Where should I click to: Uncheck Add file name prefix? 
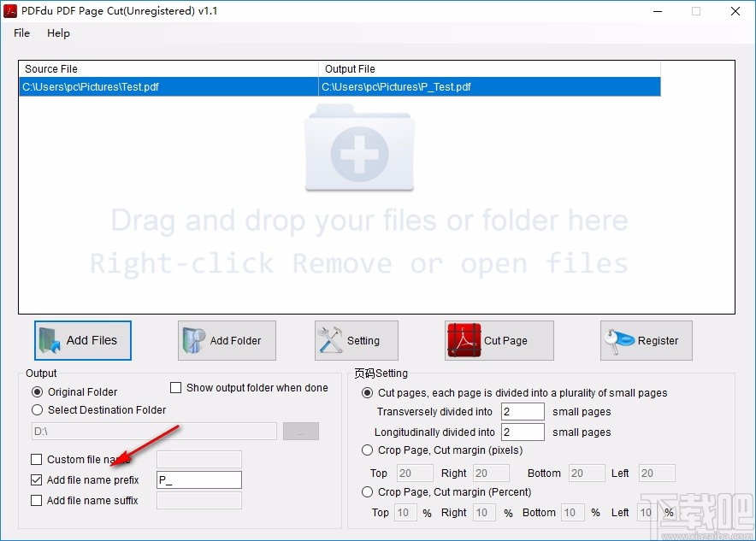[36, 479]
